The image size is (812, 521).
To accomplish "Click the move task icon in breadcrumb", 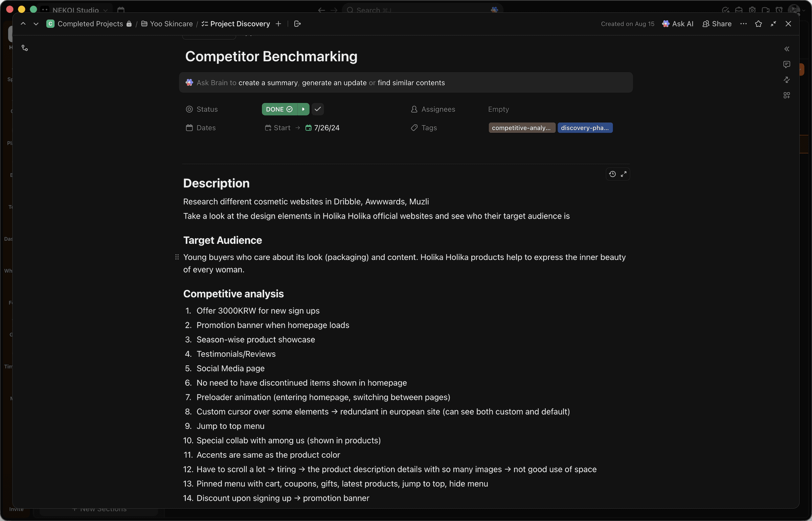I will [297, 24].
